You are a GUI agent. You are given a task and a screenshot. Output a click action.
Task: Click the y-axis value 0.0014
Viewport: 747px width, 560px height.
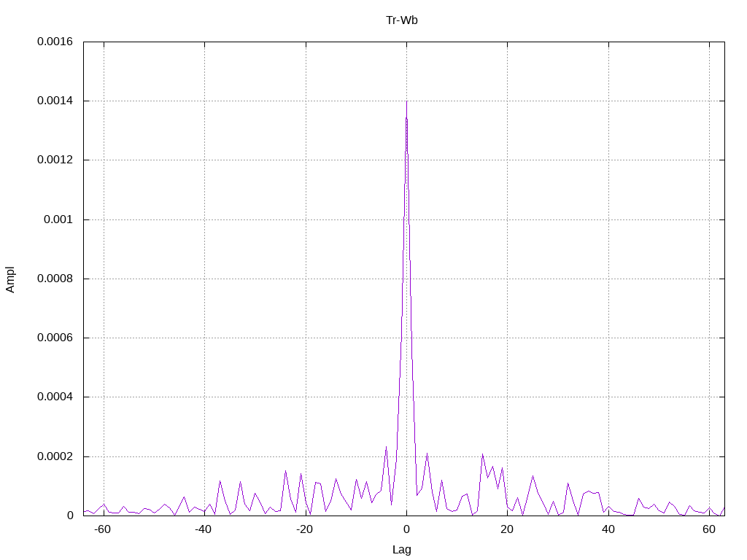click(x=55, y=101)
